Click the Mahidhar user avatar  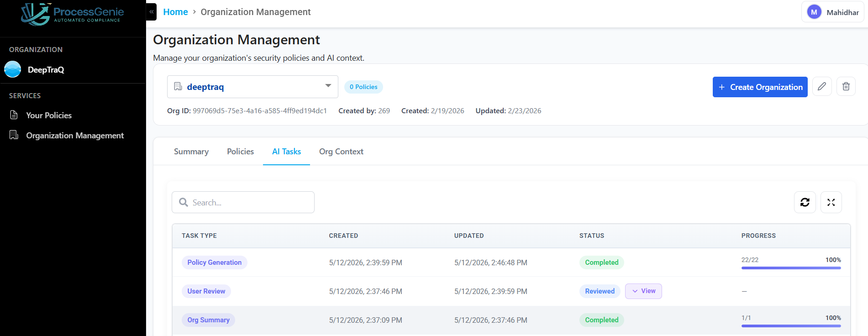pyautogui.click(x=814, y=12)
